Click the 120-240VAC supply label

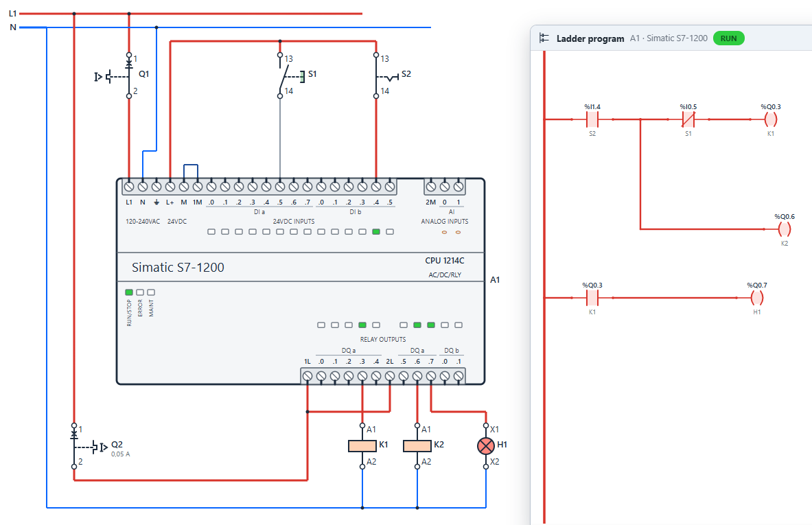(x=142, y=221)
